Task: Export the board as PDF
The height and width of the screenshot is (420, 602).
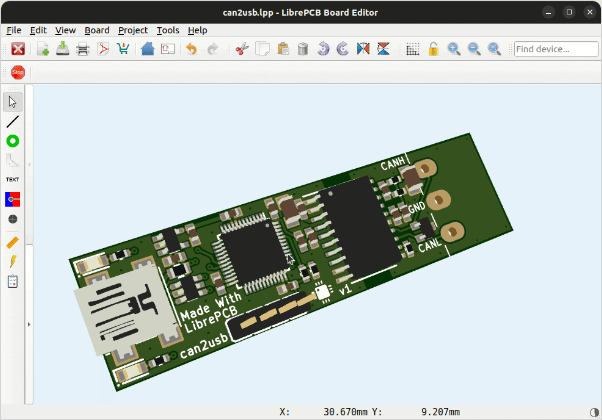Action: tap(103, 49)
